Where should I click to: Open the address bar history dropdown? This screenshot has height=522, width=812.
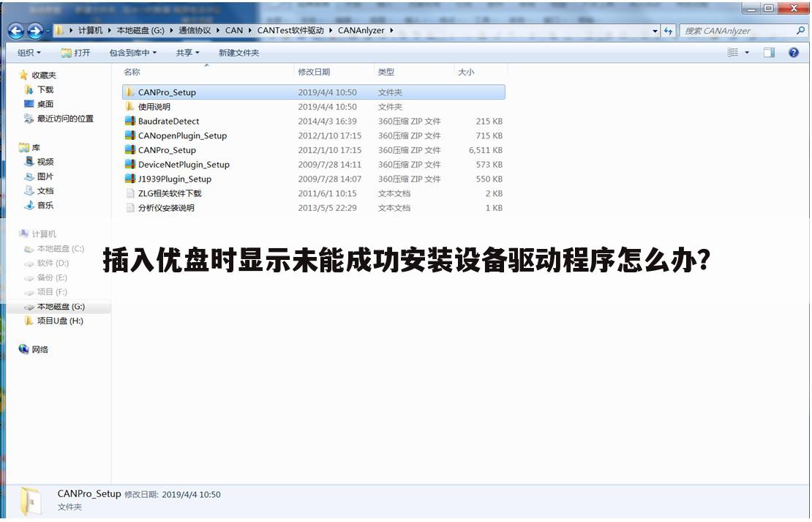(x=655, y=31)
